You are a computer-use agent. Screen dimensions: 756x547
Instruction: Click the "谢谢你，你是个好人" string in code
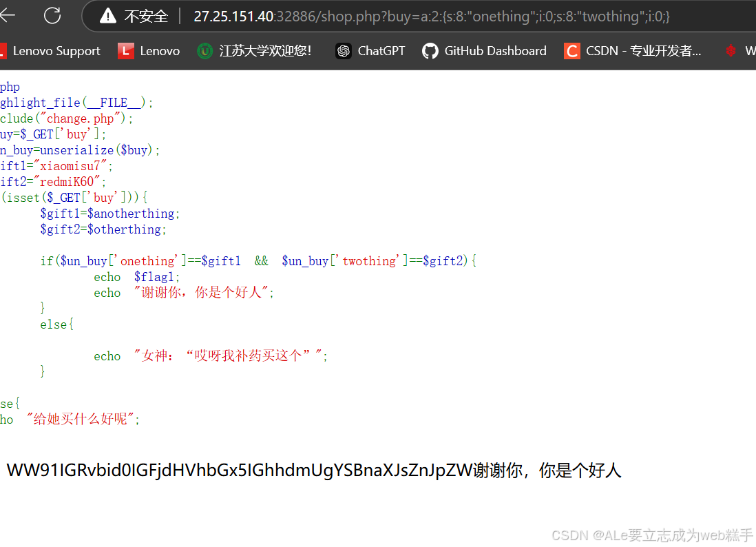coord(201,292)
